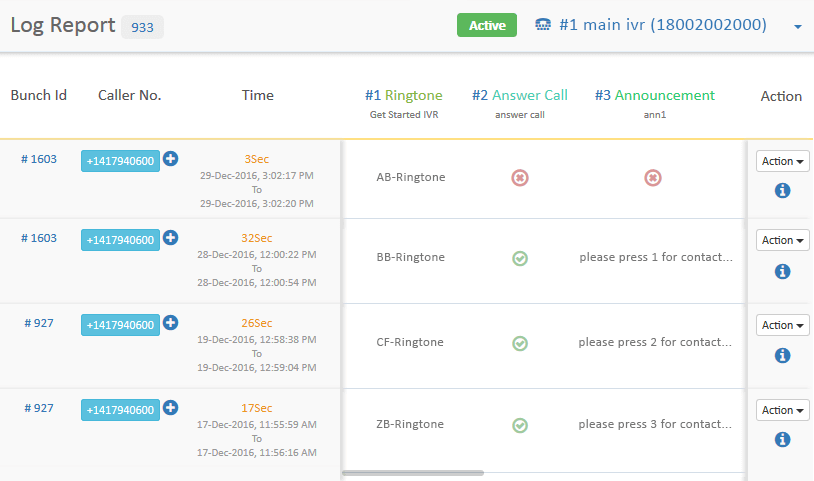
Task: Show info icon for the CF-Ringtone row
Action: coord(782,355)
